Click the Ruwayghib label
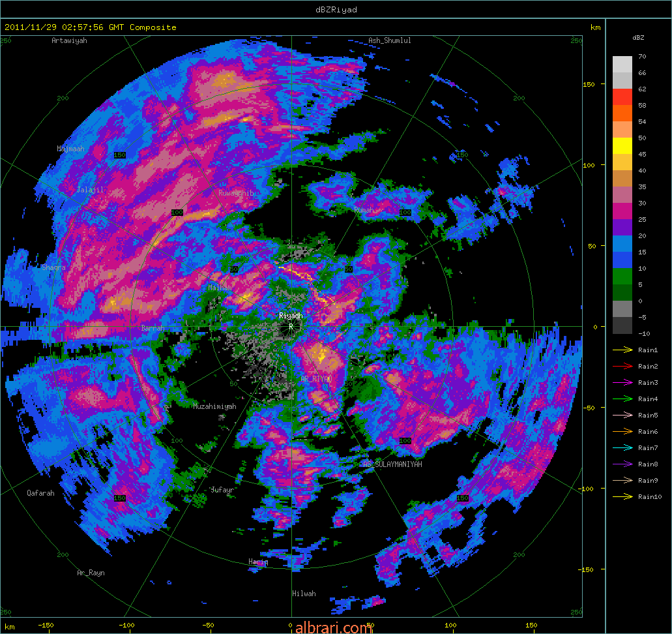This screenshot has width=672, height=634. (236, 193)
